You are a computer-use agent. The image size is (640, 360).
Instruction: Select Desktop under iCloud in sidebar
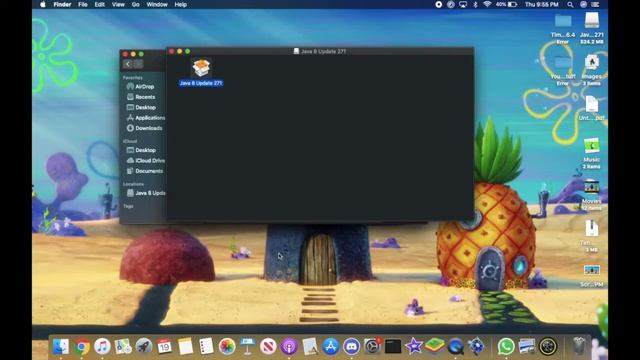[141, 150]
